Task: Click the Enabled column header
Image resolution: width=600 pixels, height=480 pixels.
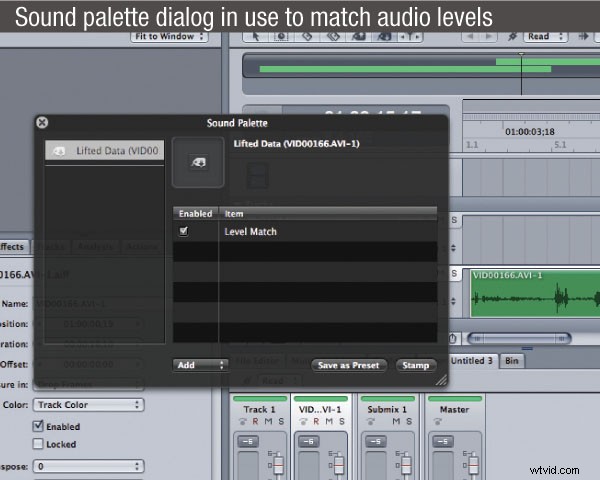Action: (196, 214)
